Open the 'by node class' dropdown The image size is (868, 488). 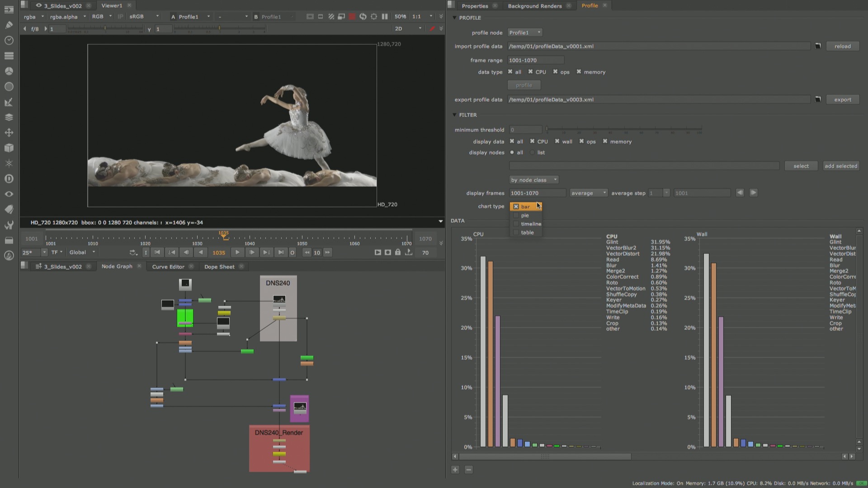(x=533, y=179)
